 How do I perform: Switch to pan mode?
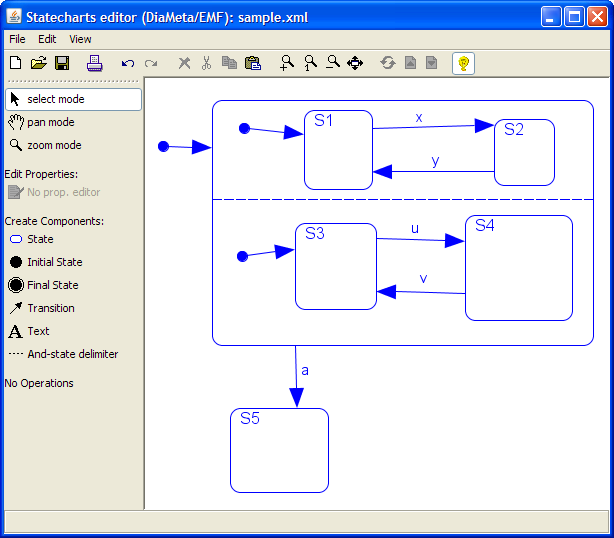(x=50, y=122)
